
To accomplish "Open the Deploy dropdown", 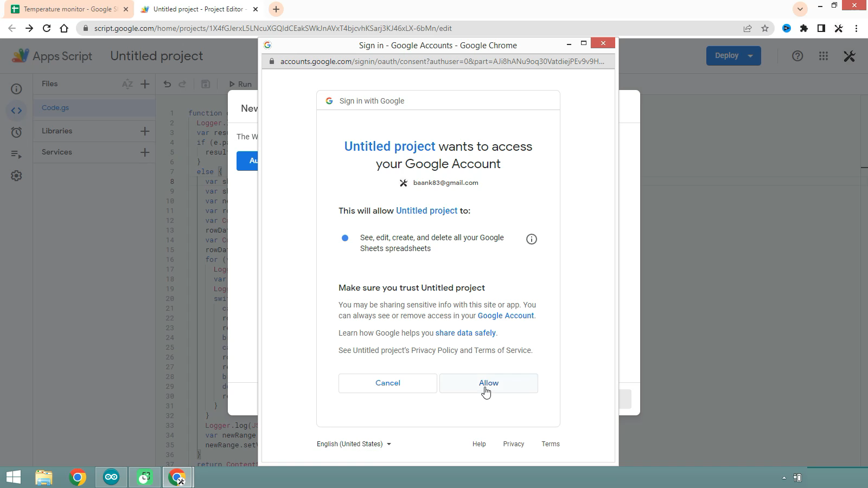I will (x=733, y=56).
